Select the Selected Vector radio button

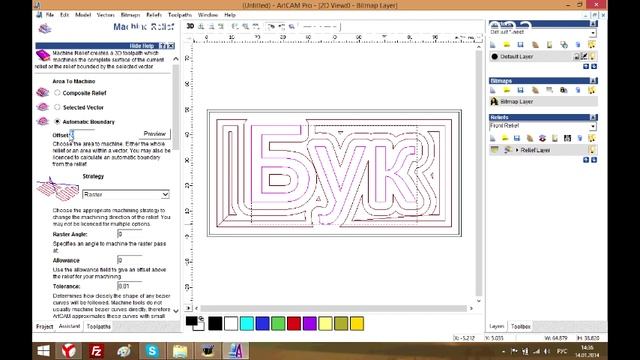[57, 107]
